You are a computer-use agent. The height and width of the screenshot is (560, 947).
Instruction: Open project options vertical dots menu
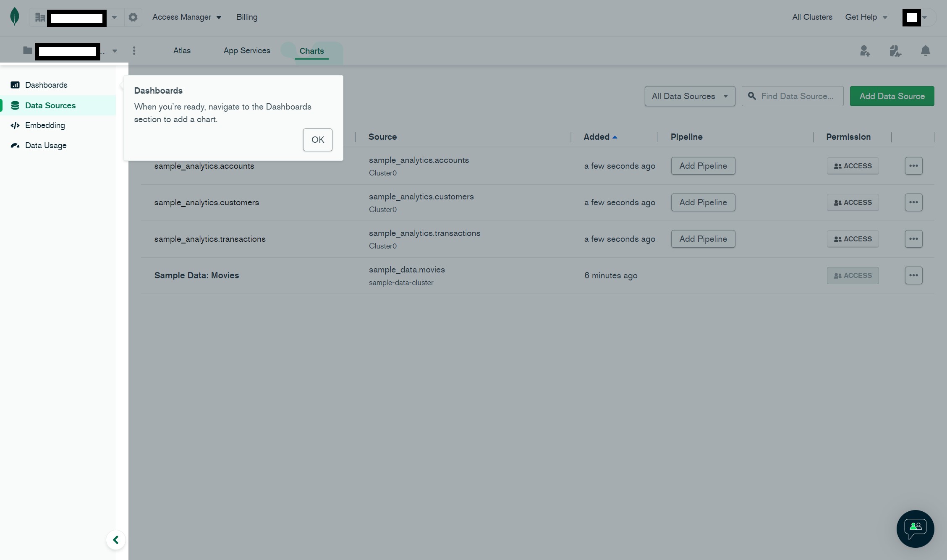(134, 51)
